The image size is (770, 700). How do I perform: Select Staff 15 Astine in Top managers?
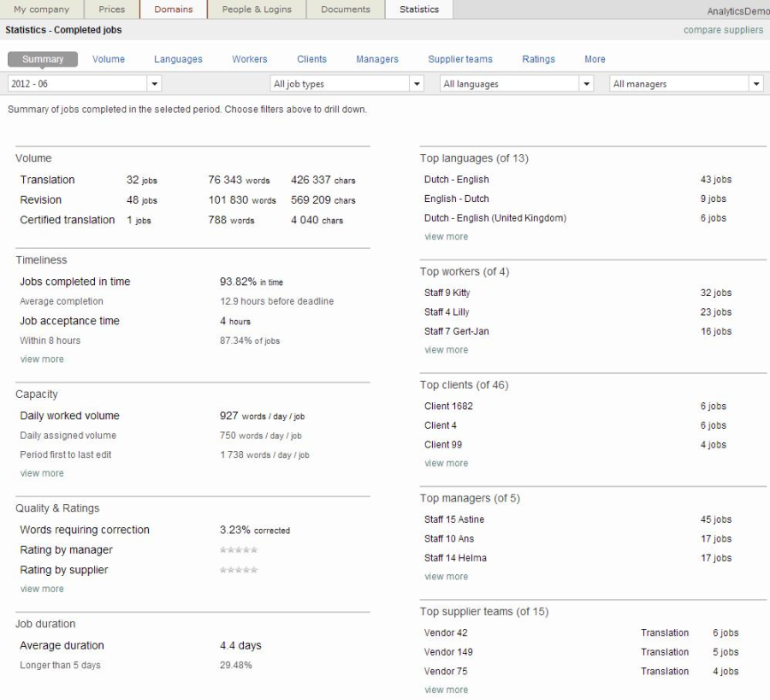coord(454,519)
